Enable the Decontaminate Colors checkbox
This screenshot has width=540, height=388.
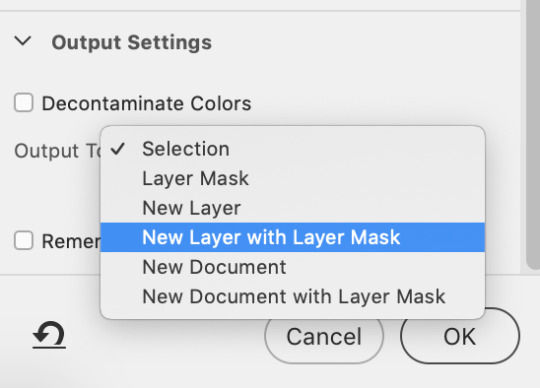tap(24, 103)
